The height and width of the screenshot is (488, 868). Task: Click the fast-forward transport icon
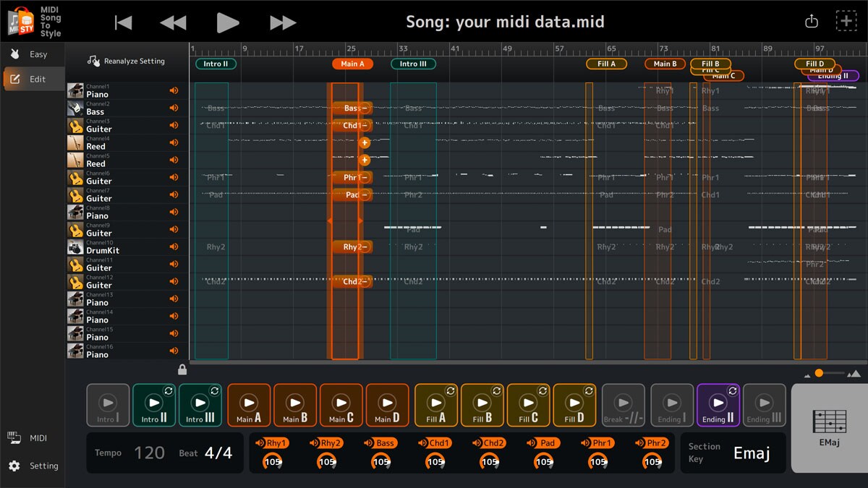pos(283,22)
